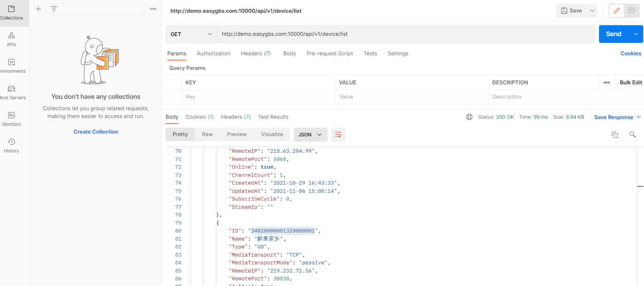Screen dimensions: 644x286
Task: Click the Save button
Action: [x=572, y=11]
